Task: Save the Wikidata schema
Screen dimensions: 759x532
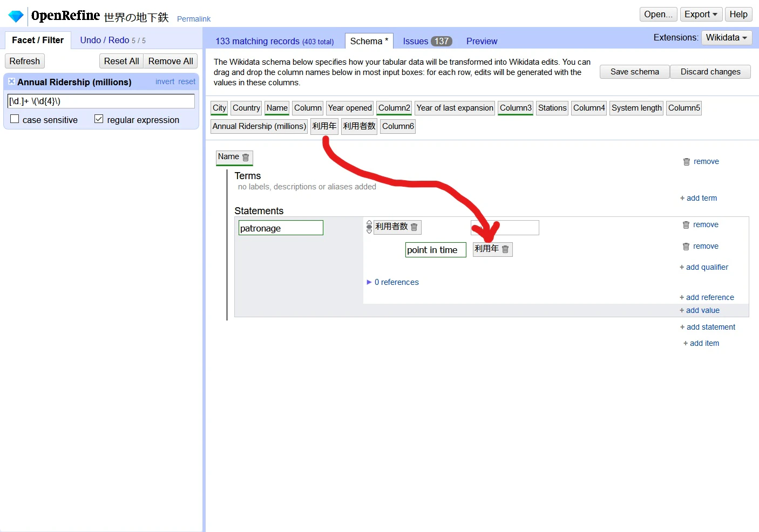Action: (635, 72)
